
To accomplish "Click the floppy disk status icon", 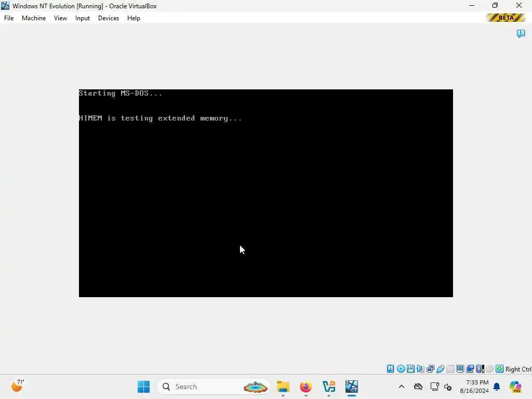I will click(x=410, y=369).
